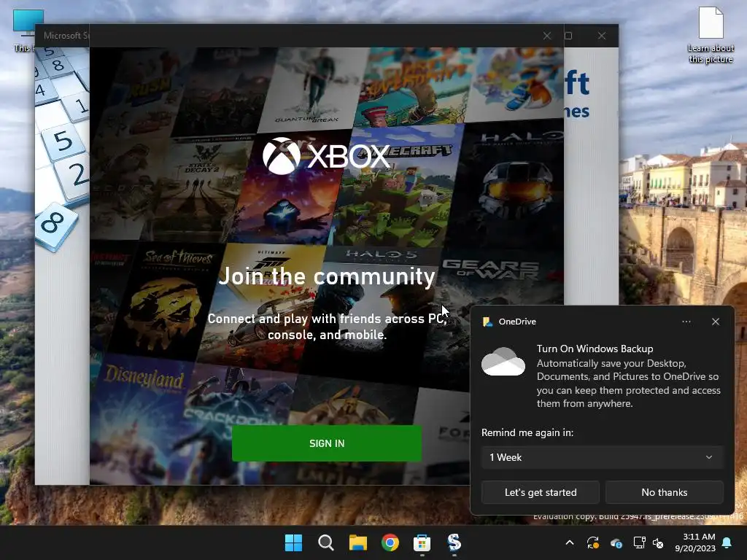Open taskbar Search

[x=326, y=542]
